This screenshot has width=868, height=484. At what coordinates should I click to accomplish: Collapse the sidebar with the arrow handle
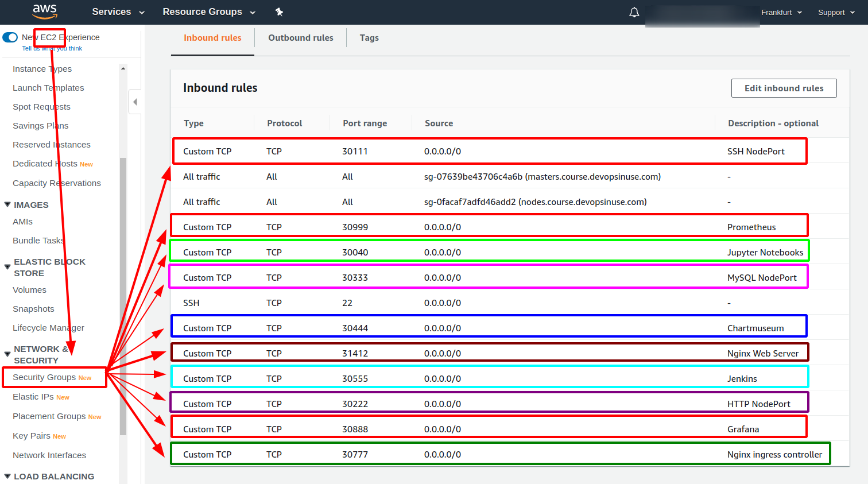(135, 102)
